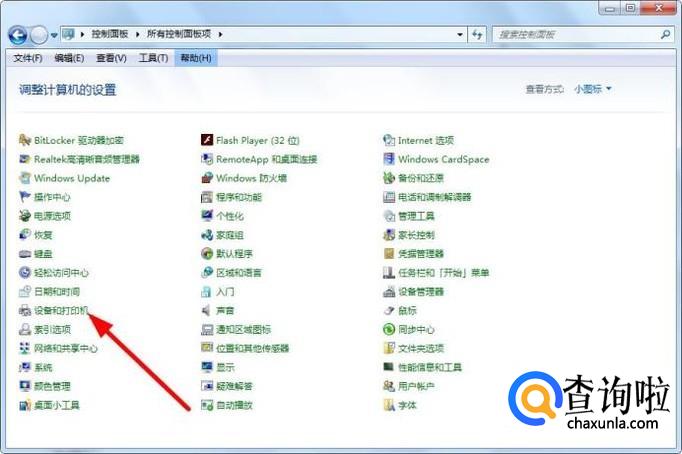Open the 声音 speaker icon
The height and width of the screenshot is (454, 682).
(206, 310)
